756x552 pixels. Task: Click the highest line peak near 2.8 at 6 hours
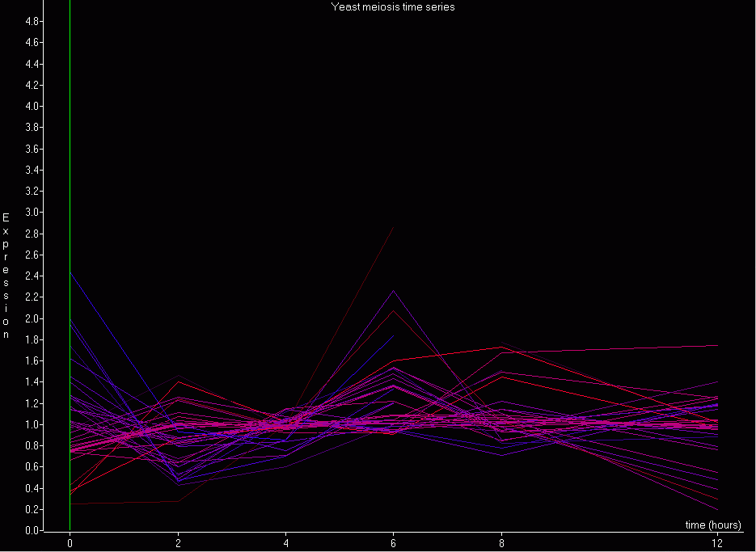click(x=393, y=228)
